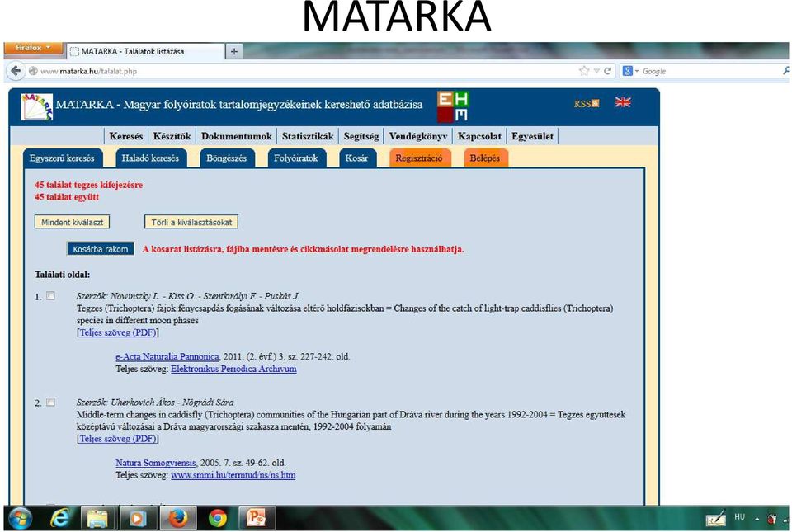Click the address bar URL field
This screenshot has height=532, width=792.
(303, 71)
